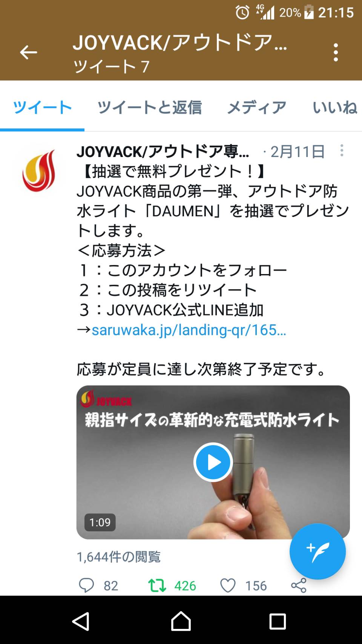Tap Android back navigation button

pyautogui.click(x=81, y=621)
